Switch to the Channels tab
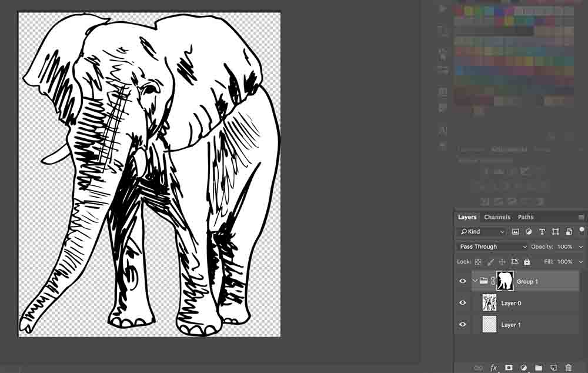Screen dimensions: 588x373 coord(497,217)
